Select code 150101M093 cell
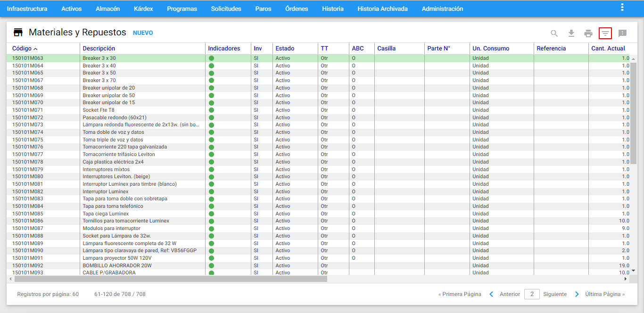644x313 pixels. [x=28, y=273]
